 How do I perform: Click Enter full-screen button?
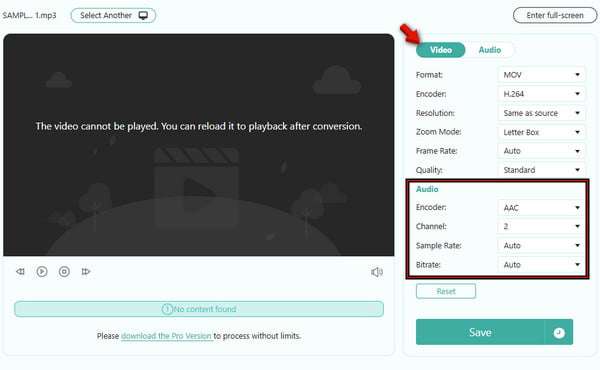coord(554,15)
